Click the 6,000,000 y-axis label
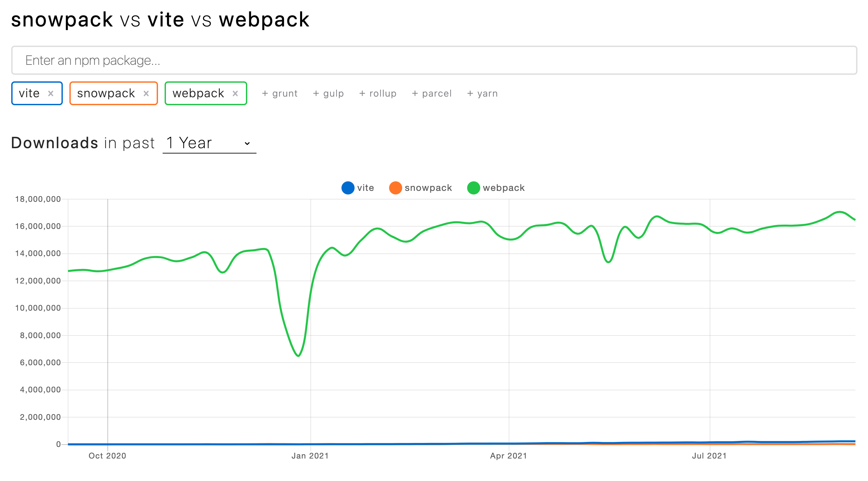Viewport: 868px width, 481px height. point(40,363)
